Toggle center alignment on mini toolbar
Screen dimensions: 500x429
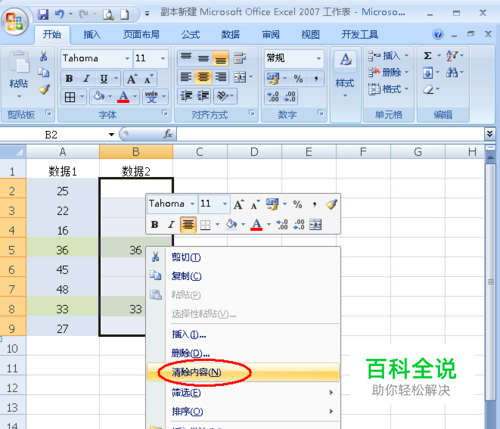pos(188,225)
